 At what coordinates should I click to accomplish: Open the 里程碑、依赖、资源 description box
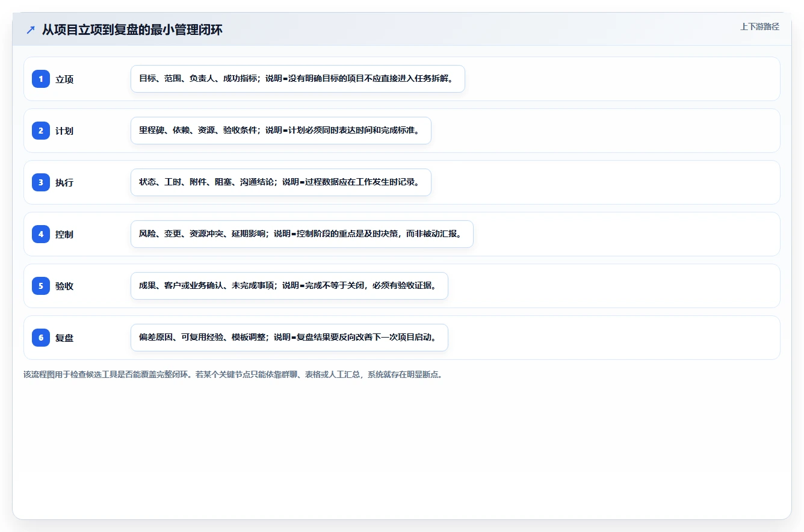281,131
